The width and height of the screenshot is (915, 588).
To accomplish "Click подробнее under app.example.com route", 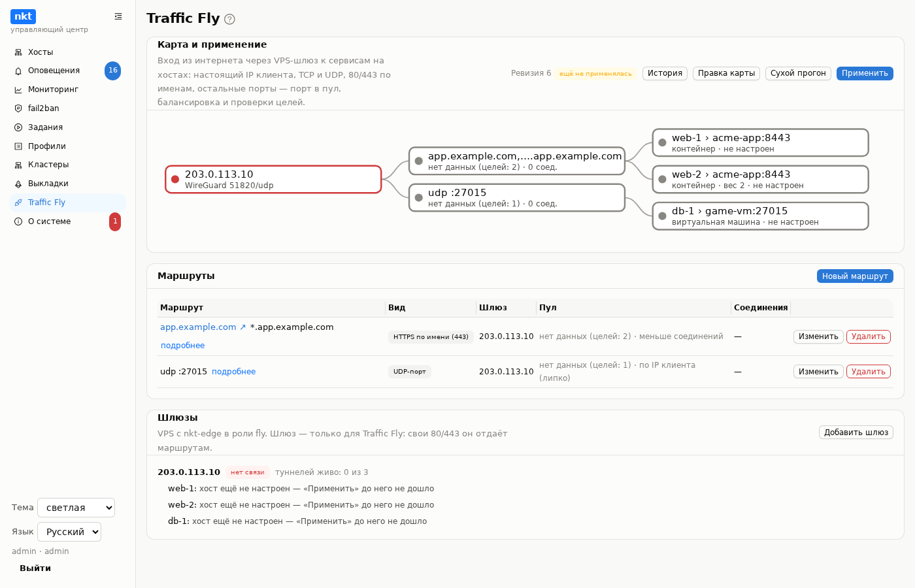I will pos(183,346).
